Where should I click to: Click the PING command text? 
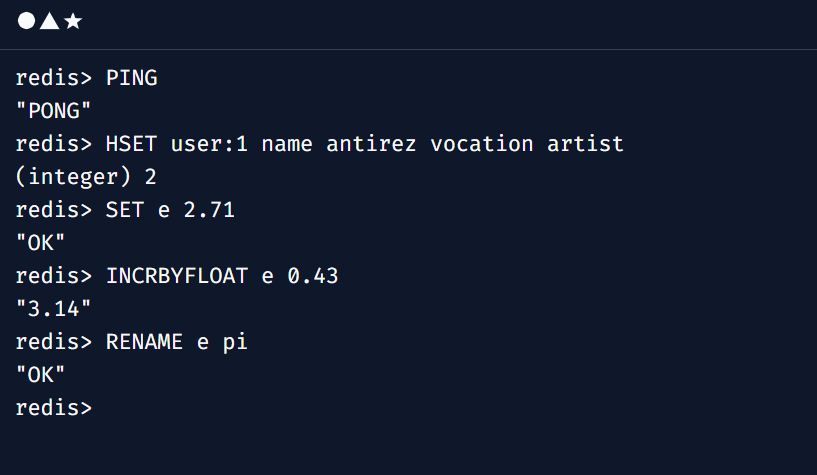coord(131,78)
